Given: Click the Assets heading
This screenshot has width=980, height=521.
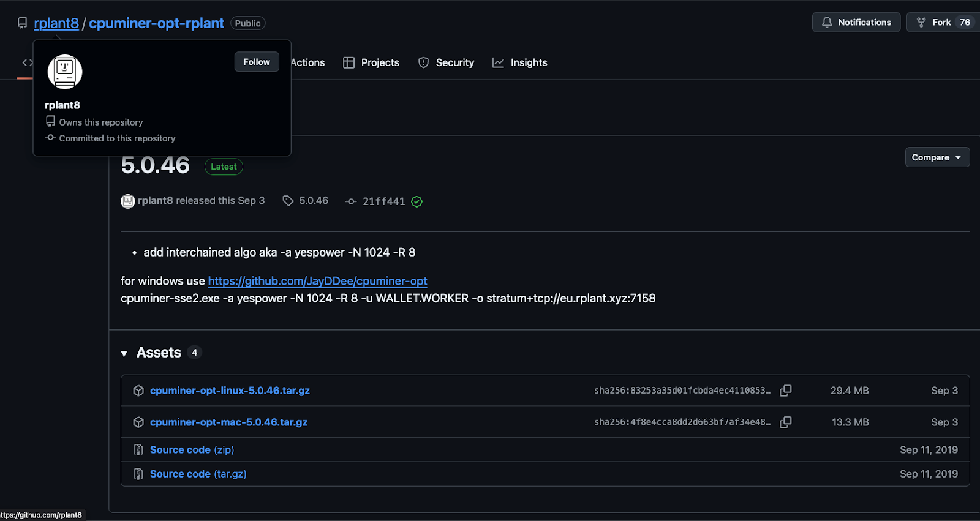Looking at the screenshot, I should click(159, 353).
